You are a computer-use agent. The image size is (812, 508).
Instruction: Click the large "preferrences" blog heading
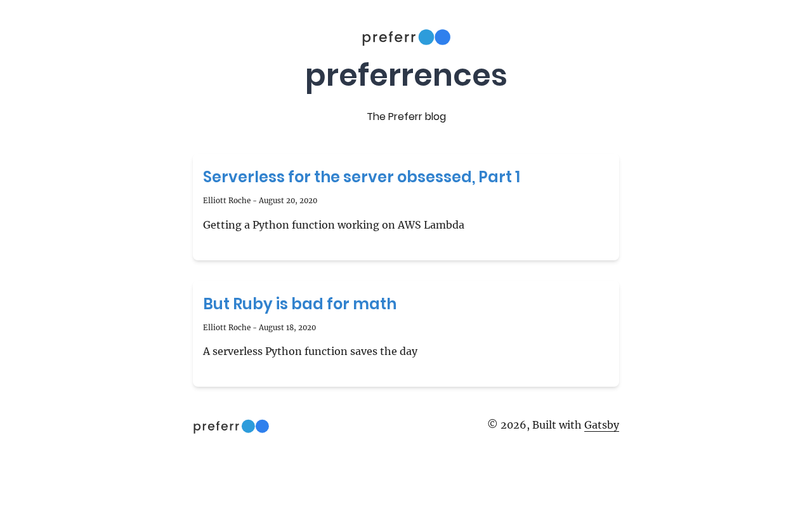pos(406,75)
